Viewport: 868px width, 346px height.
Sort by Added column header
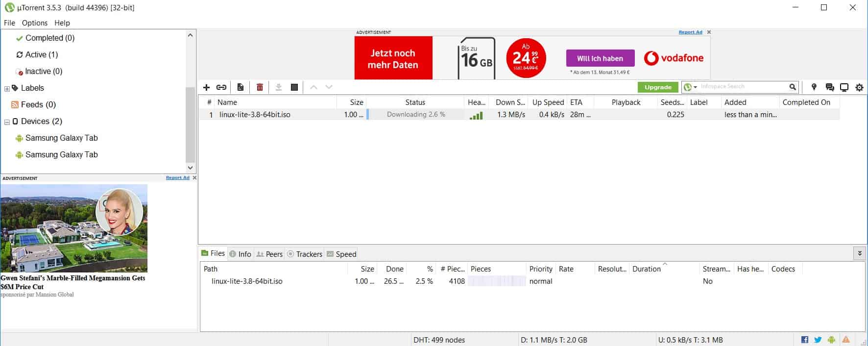point(750,102)
